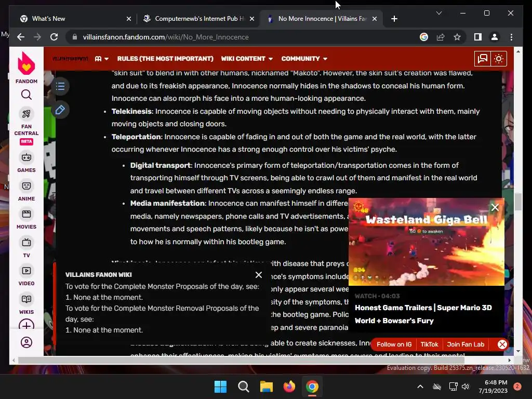Click Follow on IG button
The width and height of the screenshot is (532, 399).
coord(394,344)
